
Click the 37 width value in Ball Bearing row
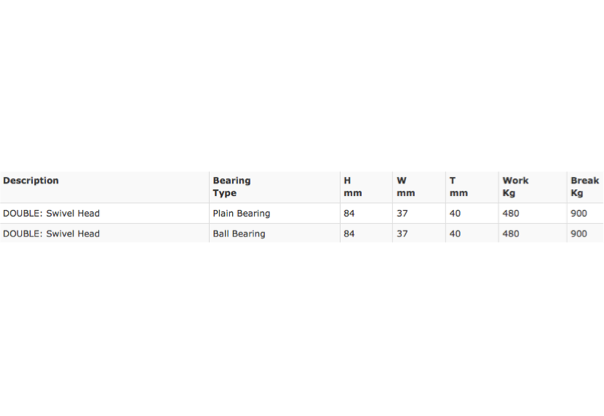(402, 234)
